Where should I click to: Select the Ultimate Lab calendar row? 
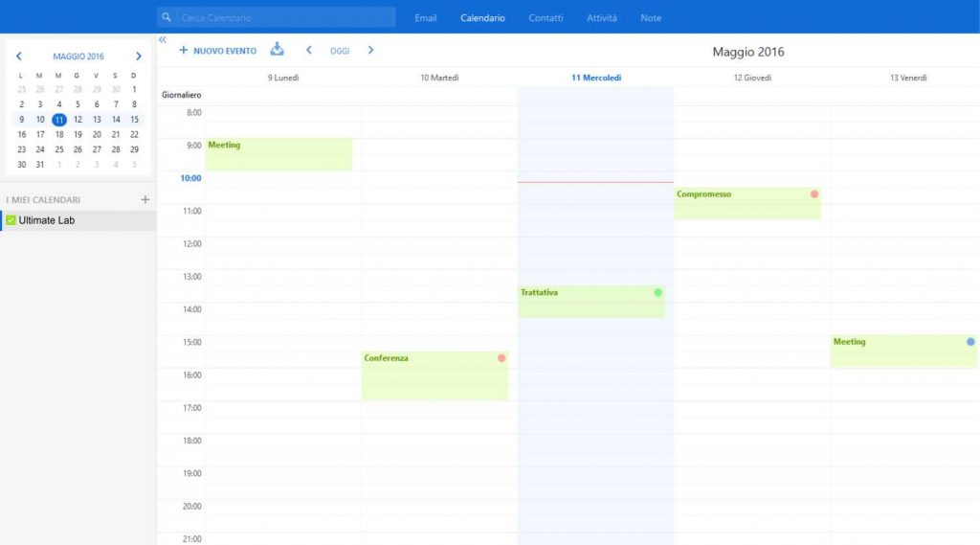point(78,220)
